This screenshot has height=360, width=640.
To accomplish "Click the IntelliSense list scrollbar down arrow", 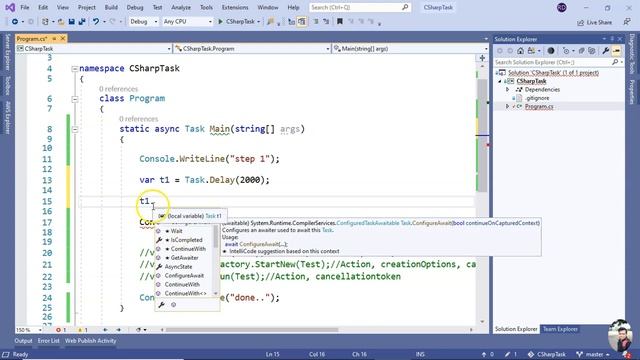I will pyautogui.click(x=216, y=293).
